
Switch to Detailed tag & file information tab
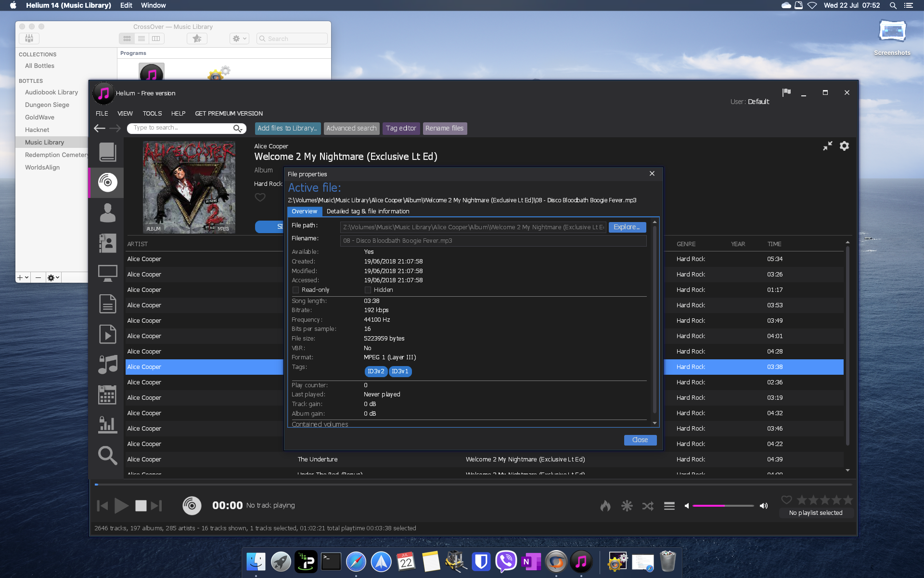(x=368, y=211)
